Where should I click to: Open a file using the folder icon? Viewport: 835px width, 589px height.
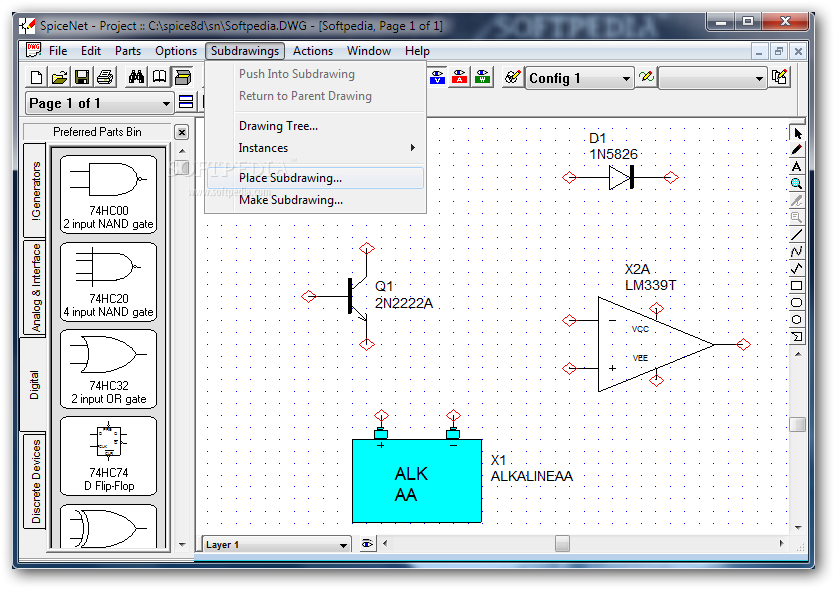click(59, 78)
